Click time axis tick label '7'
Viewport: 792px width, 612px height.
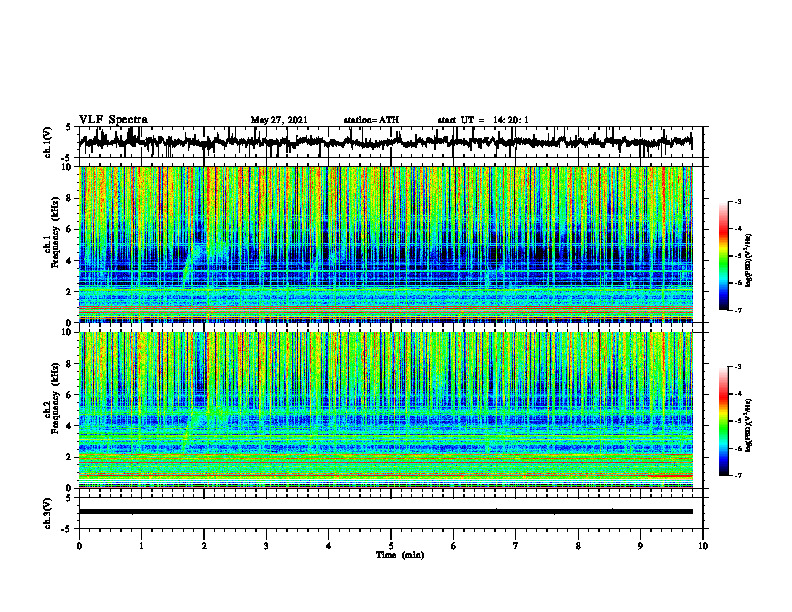click(x=516, y=546)
